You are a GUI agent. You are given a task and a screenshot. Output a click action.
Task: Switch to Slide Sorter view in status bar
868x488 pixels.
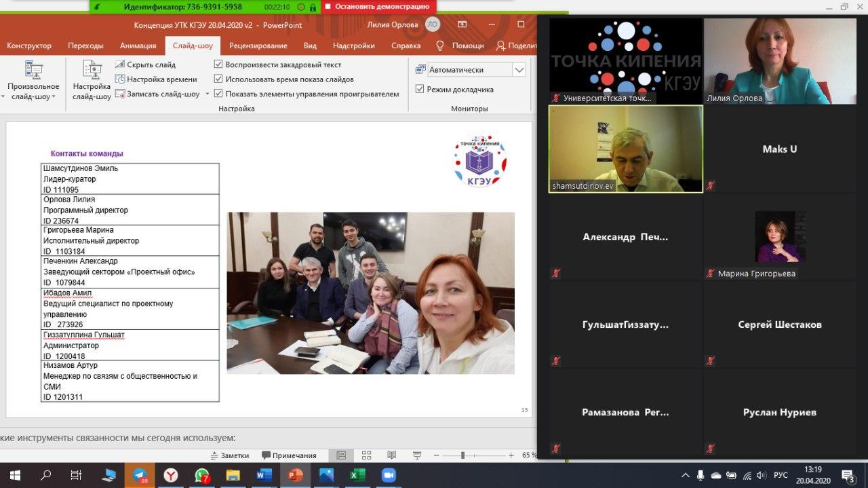[x=366, y=455]
